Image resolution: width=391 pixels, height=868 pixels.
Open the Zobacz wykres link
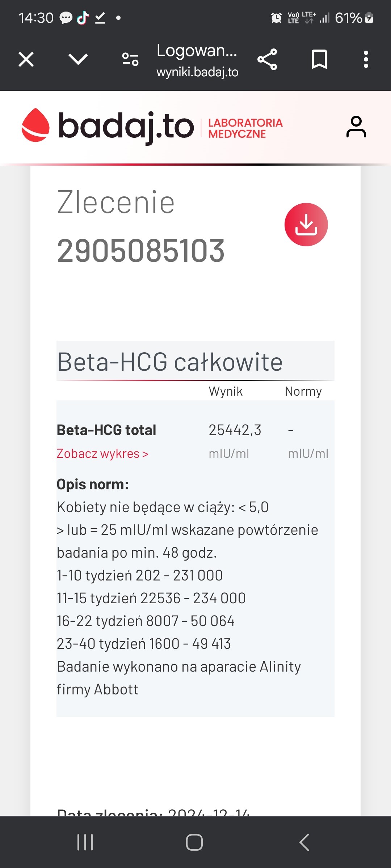(x=102, y=454)
